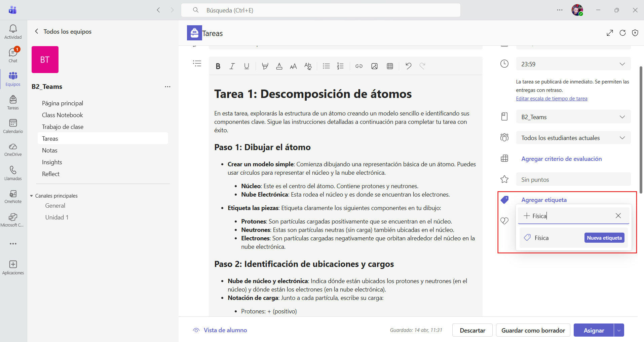
Task: Open Microsoft Copilot rail icon
Action: pyautogui.click(x=13, y=220)
